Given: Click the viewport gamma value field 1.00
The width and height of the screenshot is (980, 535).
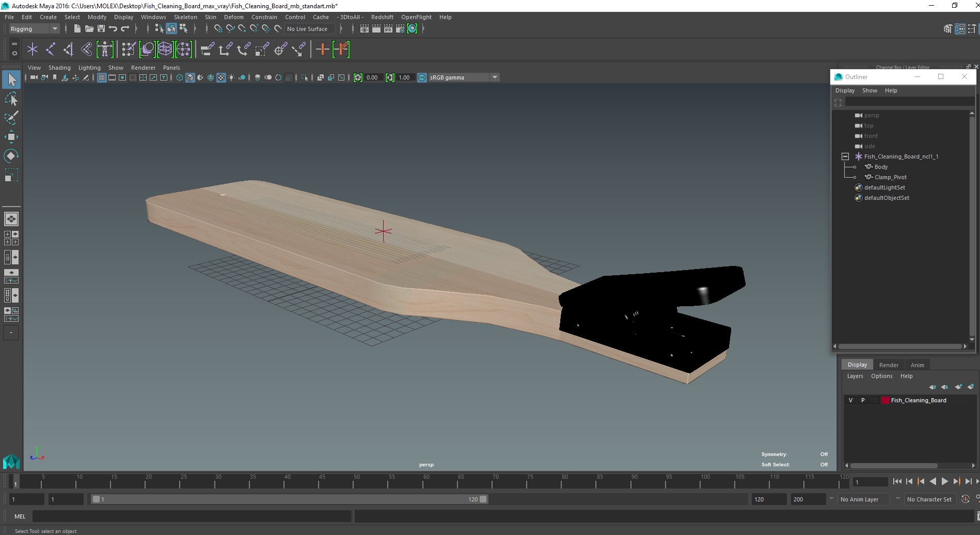Looking at the screenshot, I should click(x=405, y=77).
